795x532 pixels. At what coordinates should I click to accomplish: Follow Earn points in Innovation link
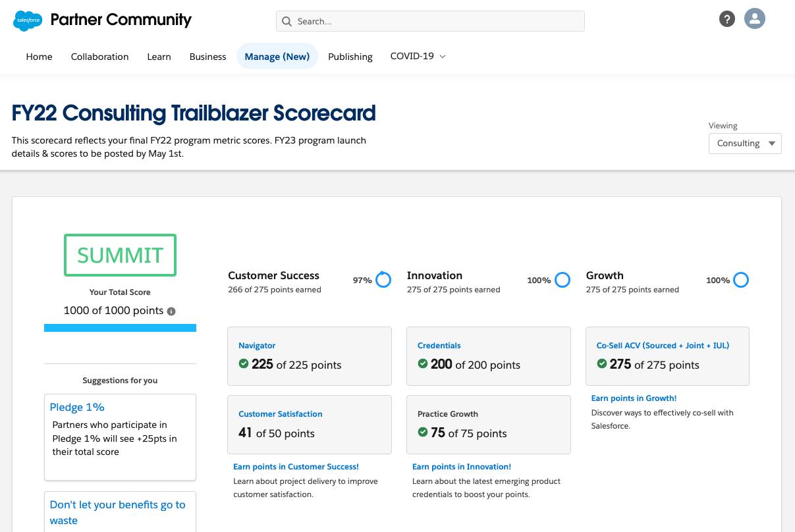[x=462, y=466]
